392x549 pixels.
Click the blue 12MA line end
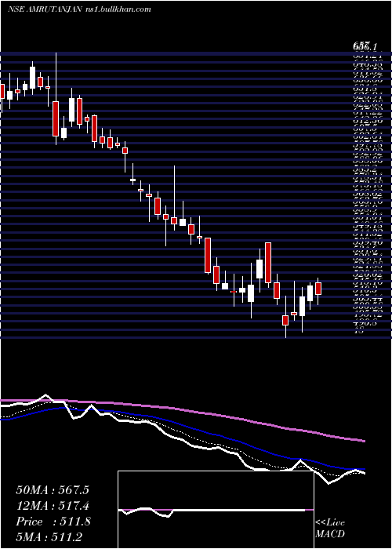tap(364, 469)
